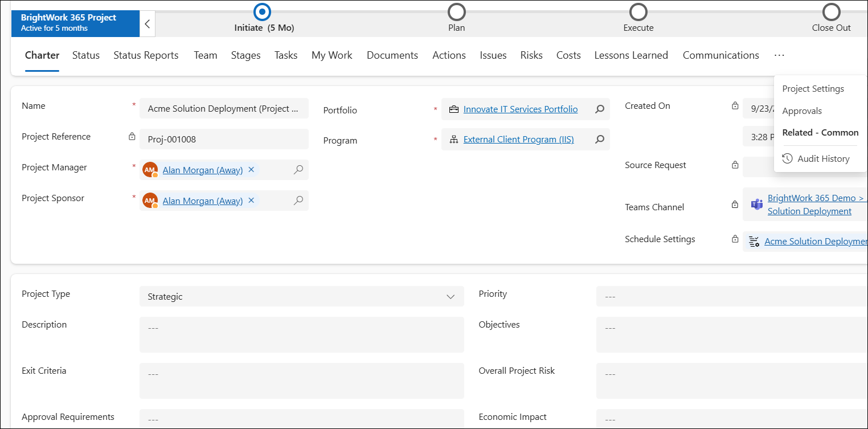Open the Status Reports tab
The image size is (868, 429).
(146, 55)
